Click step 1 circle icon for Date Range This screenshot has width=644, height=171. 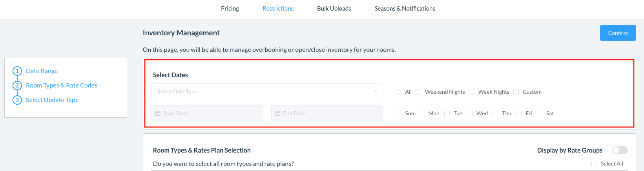coord(17,71)
